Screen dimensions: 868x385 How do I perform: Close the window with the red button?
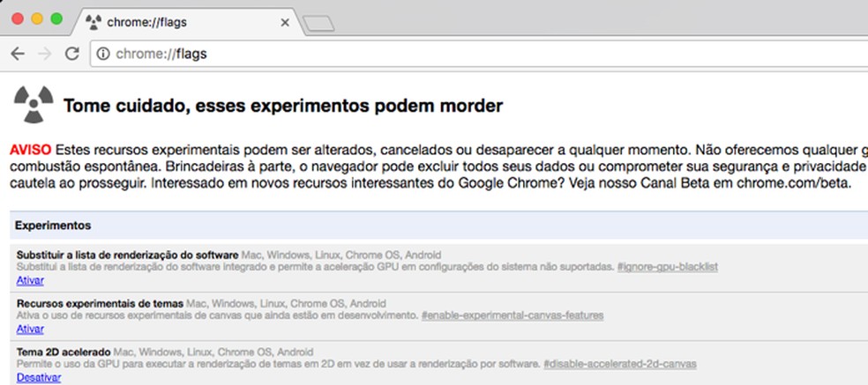click(x=18, y=19)
